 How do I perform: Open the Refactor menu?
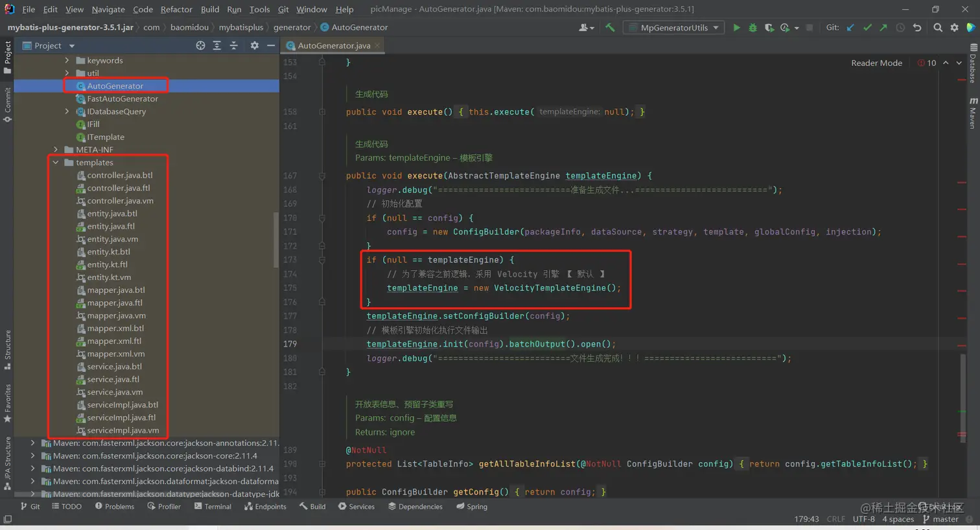coord(176,9)
